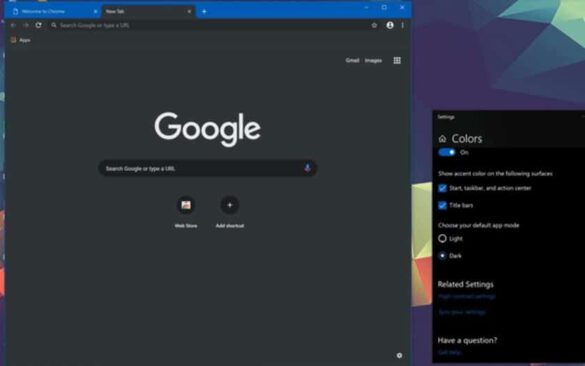The image size is (585, 366).
Task: Go forward in Chrome navigation
Action: 26,25
